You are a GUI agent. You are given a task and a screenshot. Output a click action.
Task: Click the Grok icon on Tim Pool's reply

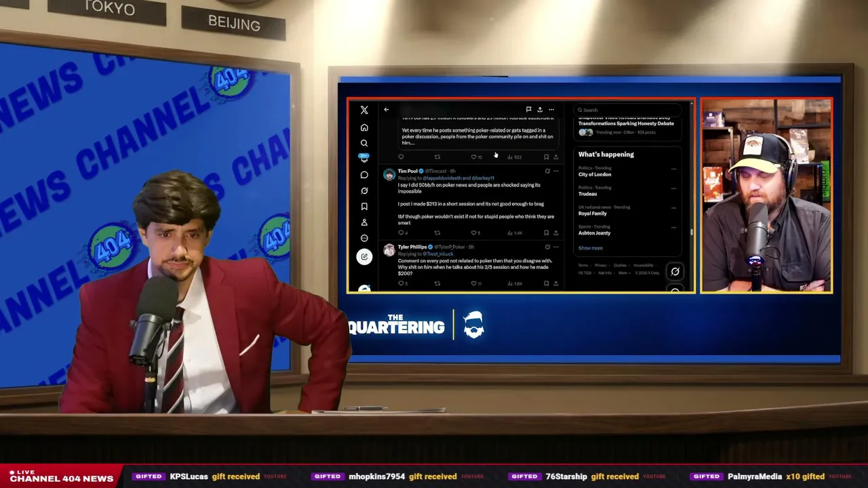[x=547, y=171]
